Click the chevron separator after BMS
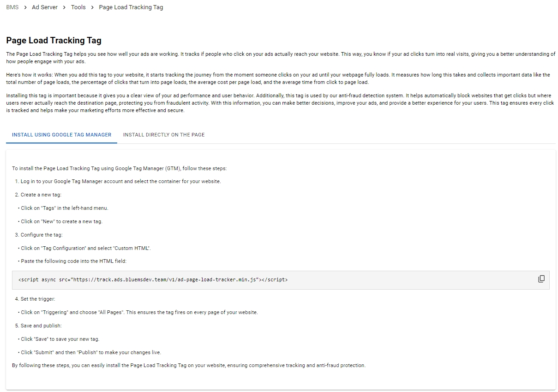This screenshot has height=392, width=558. click(x=25, y=7)
